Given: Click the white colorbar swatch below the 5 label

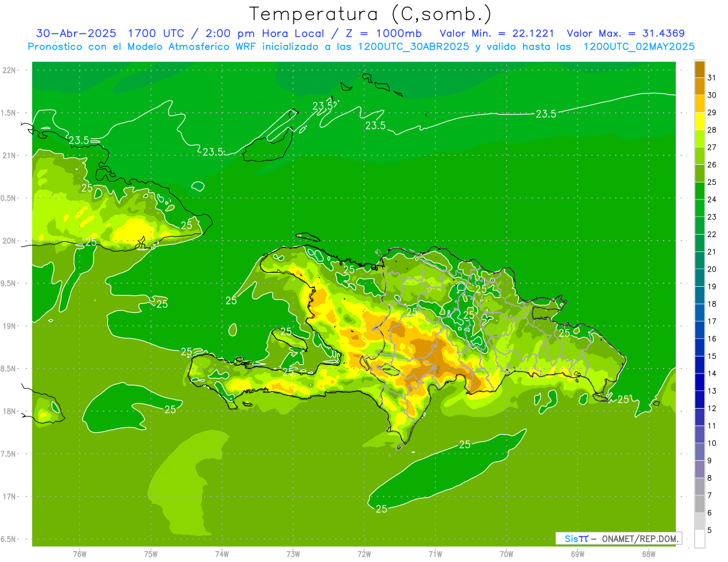Looking at the screenshot, I should [699, 538].
